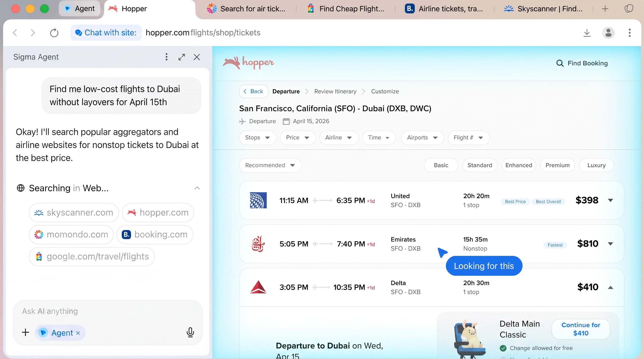Screen dimensions: 644x359
Task: Click the Departure breadcrumb step
Action: pos(286,91)
